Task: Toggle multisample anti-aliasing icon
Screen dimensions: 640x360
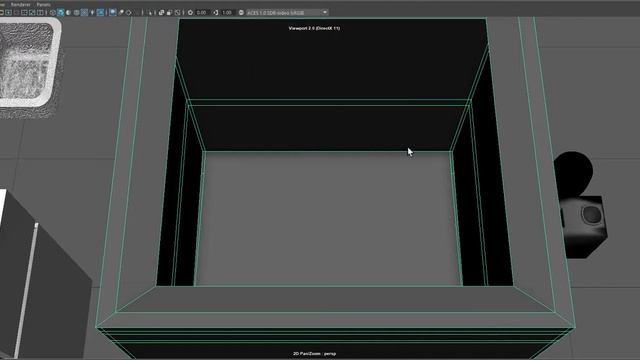Action: point(128,13)
